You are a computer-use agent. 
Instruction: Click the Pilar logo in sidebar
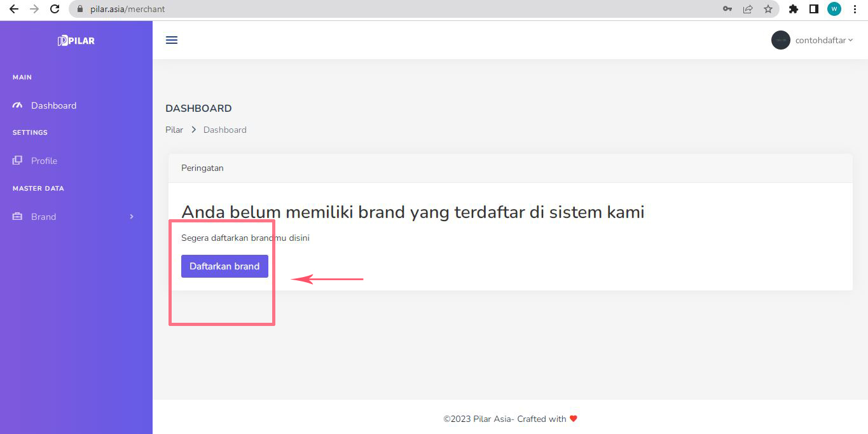76,41
